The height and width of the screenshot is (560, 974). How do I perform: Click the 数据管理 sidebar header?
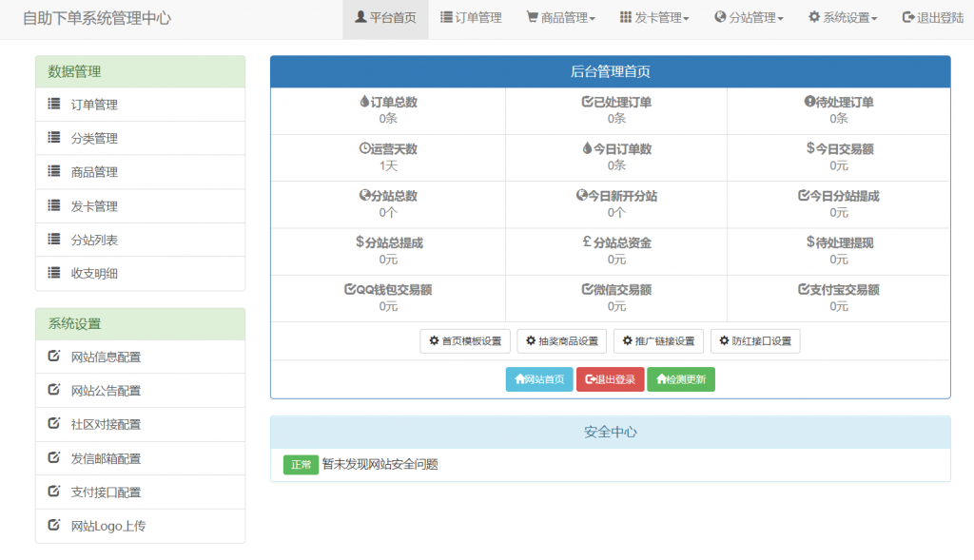141,71
